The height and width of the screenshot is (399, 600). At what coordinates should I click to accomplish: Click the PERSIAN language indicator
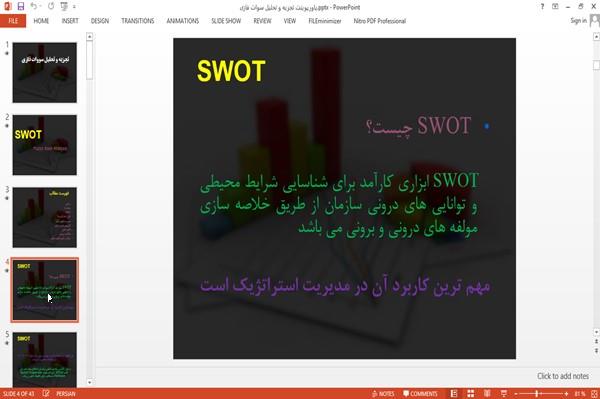pyautogui.click(x=66, y=394)
